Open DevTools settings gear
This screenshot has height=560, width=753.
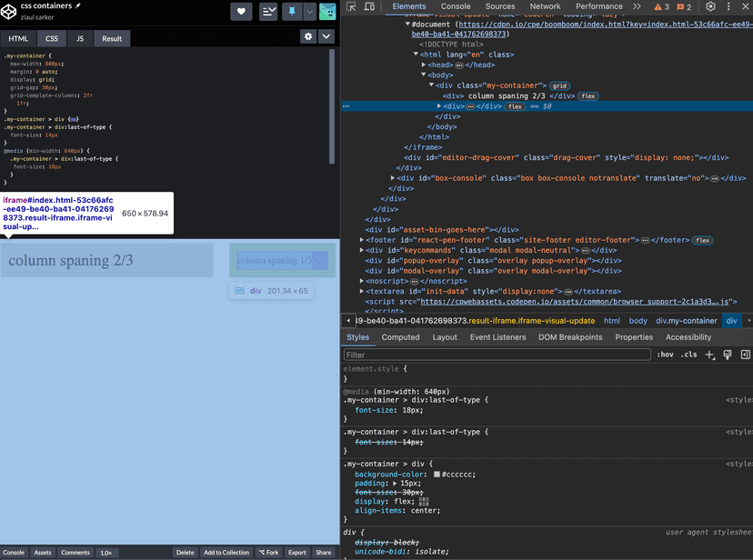[x=710, y=7]
